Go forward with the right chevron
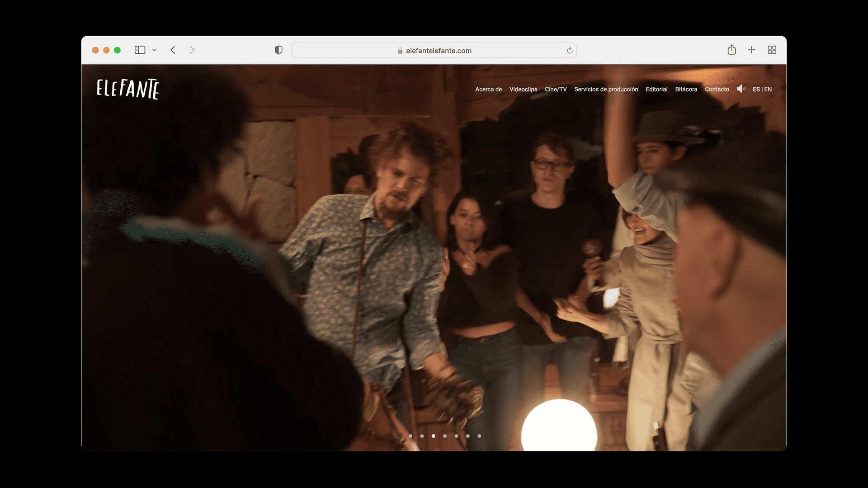The width and height of the screenshot is (868, 488). point(192,50)
